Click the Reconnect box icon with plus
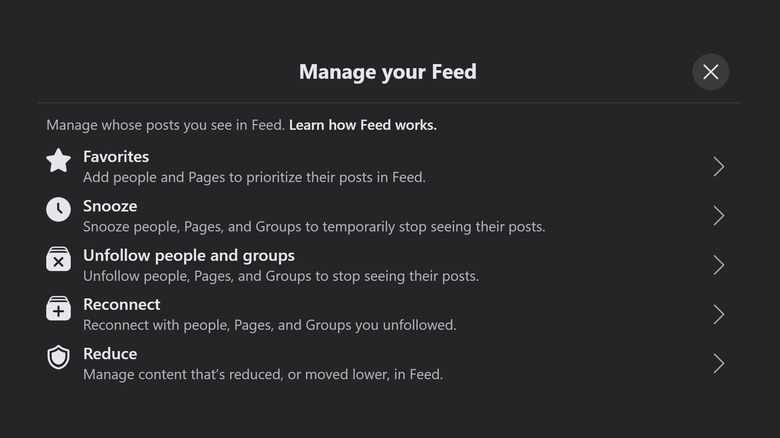The image size is (780, 438). point(59,309)
